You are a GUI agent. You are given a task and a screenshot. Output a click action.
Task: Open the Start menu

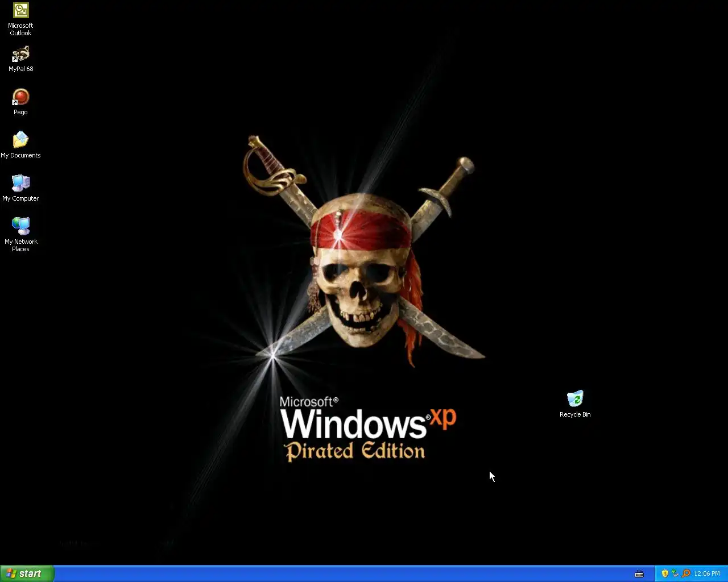(x=27, y=573)
